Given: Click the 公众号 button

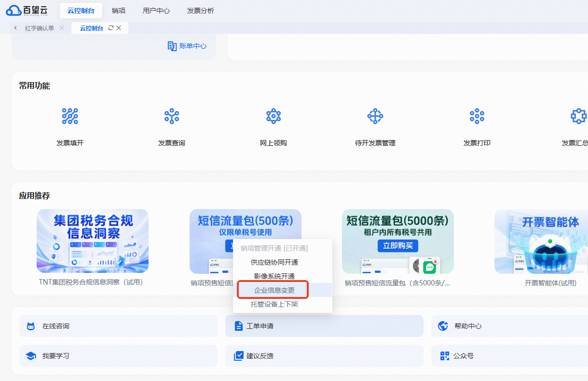Looking at the screenshot, I should tap(509, 356).
